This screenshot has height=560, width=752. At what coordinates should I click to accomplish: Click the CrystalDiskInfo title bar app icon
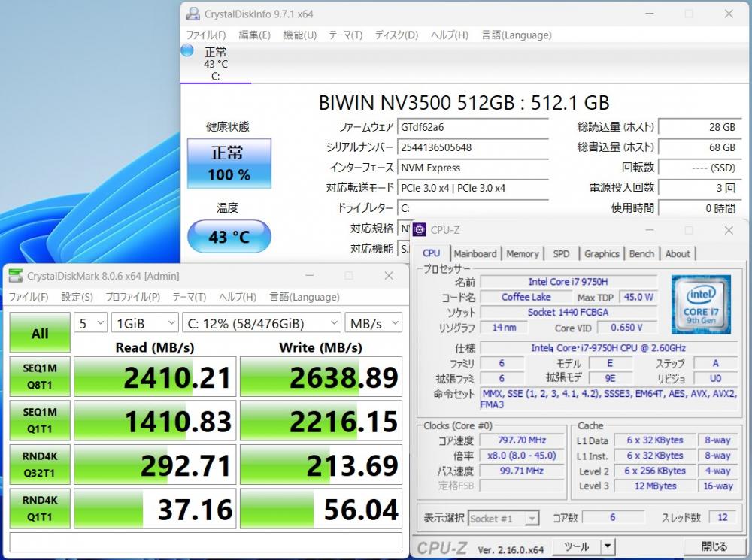pos(193,14)
